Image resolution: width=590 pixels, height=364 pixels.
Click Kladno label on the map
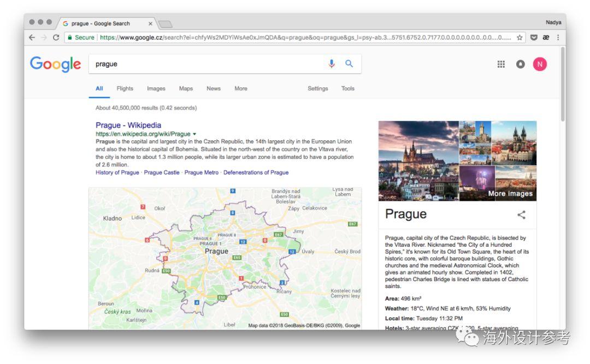[x=113, y=218]
